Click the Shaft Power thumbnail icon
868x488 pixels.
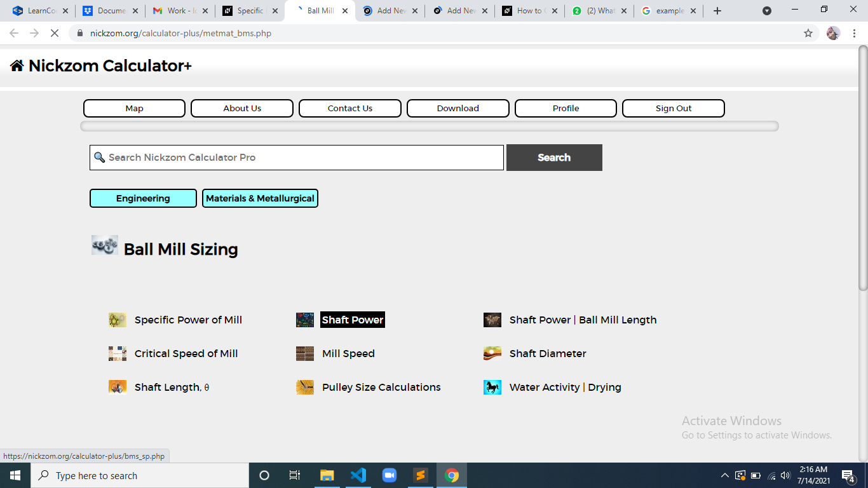[x=305, y=320]
